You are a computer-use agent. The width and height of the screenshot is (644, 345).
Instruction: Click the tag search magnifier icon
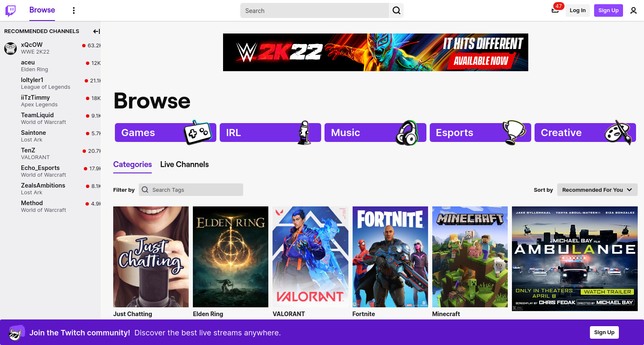tap(145, 190)
